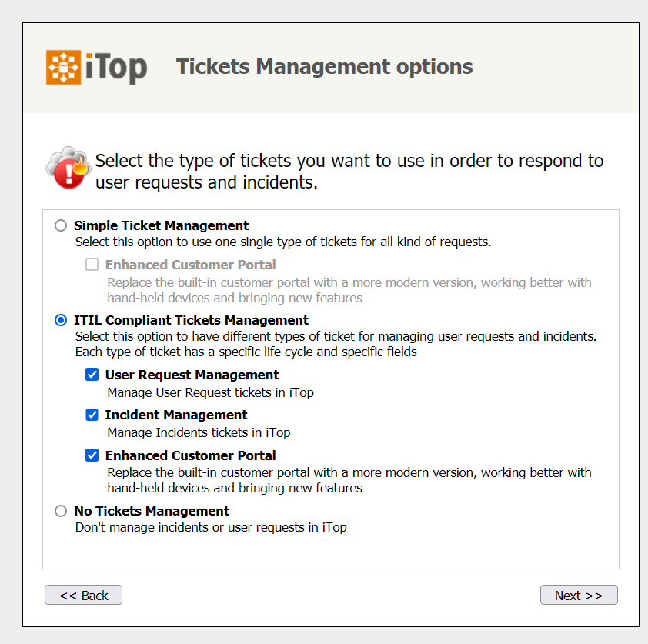Screen dimensions: 648x644
Task: Choose No Tickets Management radio button
Action: (61, 511)
